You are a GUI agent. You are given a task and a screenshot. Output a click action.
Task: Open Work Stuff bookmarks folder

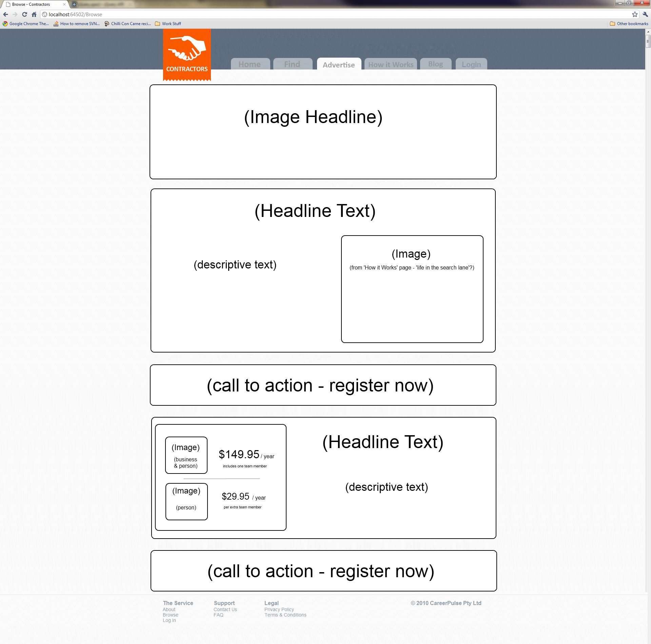[168, 24]
